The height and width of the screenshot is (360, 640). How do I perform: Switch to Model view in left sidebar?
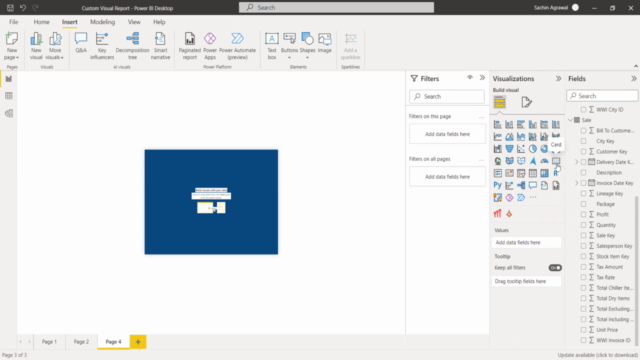9,113
